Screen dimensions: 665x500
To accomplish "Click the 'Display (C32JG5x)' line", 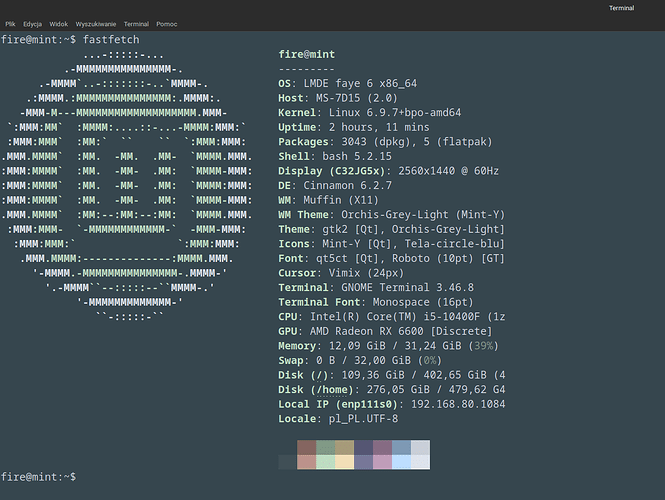I will click(x=388, y=171).
